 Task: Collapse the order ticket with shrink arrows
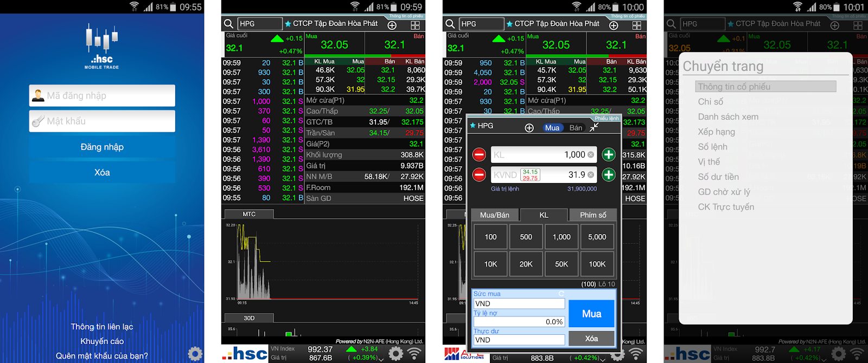point(595,127)
